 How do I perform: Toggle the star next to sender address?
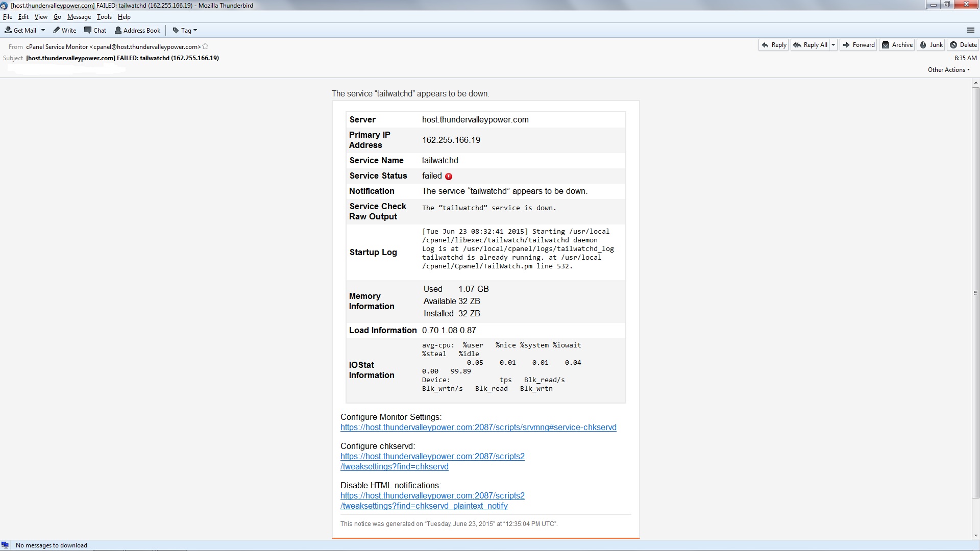coord(205,46)
